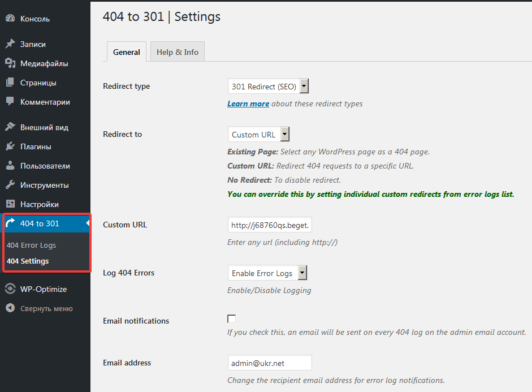
Task: Open 404 Error Logs submenu item
Action: tap(31, 245)
